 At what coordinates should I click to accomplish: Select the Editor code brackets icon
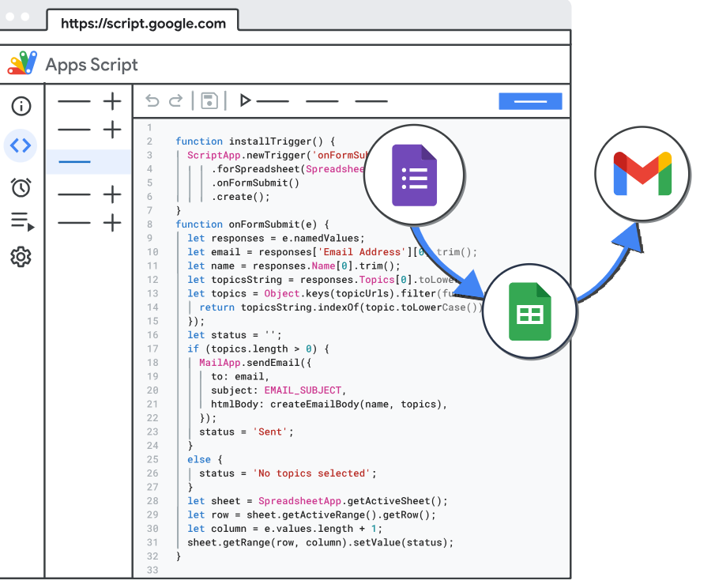pos(21,145)
